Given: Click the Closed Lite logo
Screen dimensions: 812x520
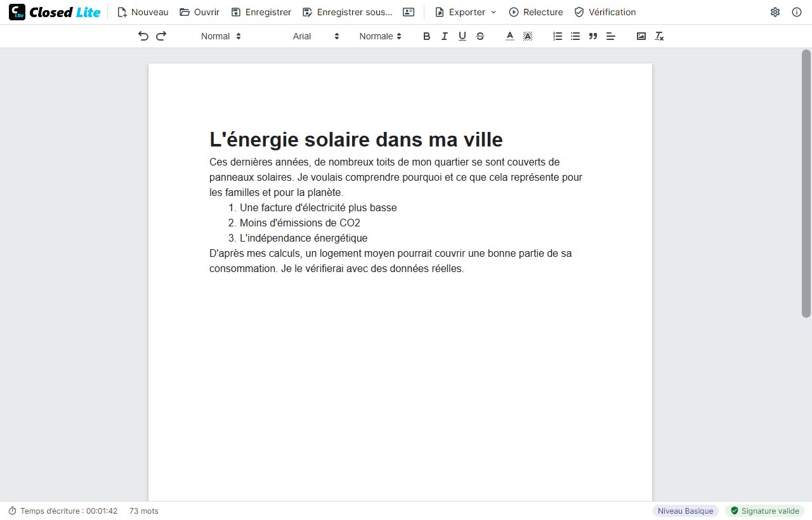Looking at the screenshot, I should click(x=55, y=12).
